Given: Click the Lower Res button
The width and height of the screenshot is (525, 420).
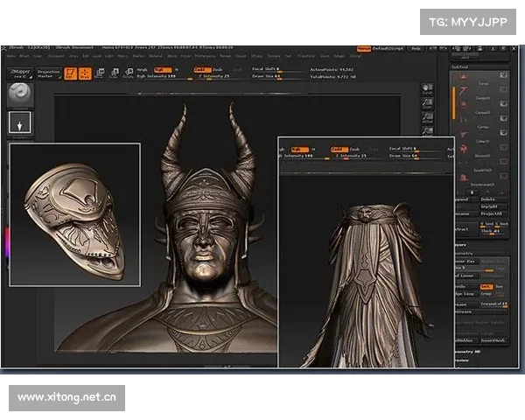Looking at the screenshot, I should point(466,261).
